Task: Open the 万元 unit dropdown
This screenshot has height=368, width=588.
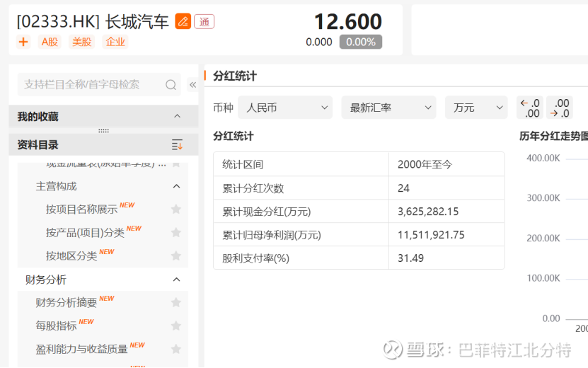Action: point(476,108)
